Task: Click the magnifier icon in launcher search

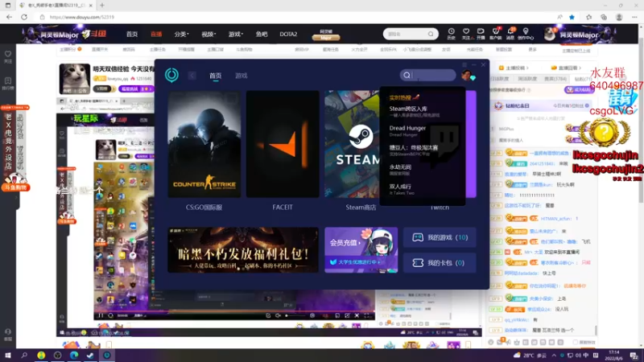Action: pyautogui.click(x=407, y=75)
